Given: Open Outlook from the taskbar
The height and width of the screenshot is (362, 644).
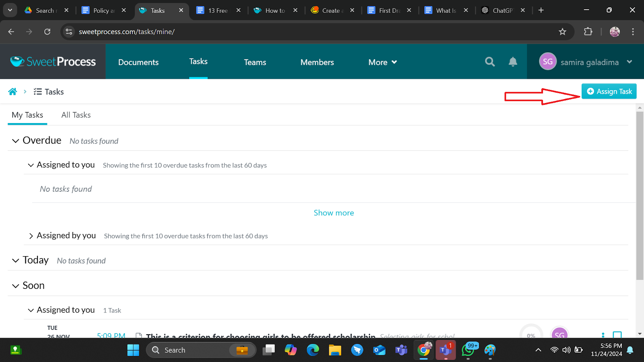Looking at the screenshot, I should coord(379,350).
